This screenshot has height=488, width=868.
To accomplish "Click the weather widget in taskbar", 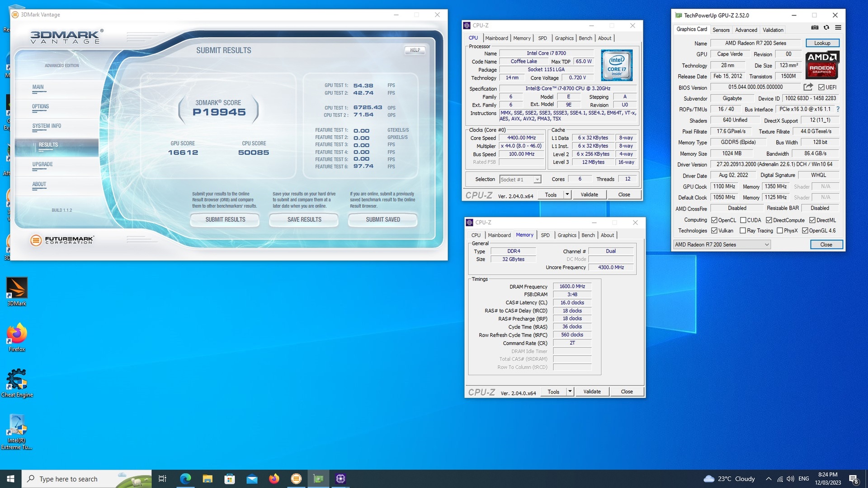I will click(729, 479).
